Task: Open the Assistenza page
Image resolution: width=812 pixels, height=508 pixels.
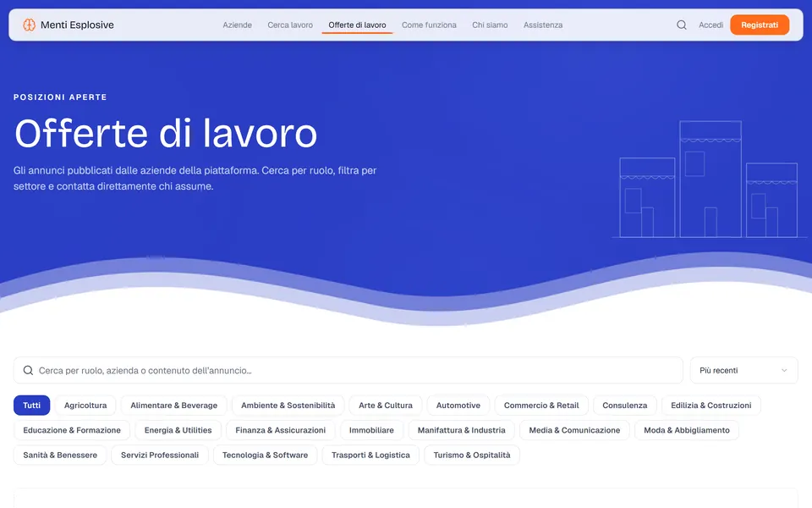Action: [543, 25]
